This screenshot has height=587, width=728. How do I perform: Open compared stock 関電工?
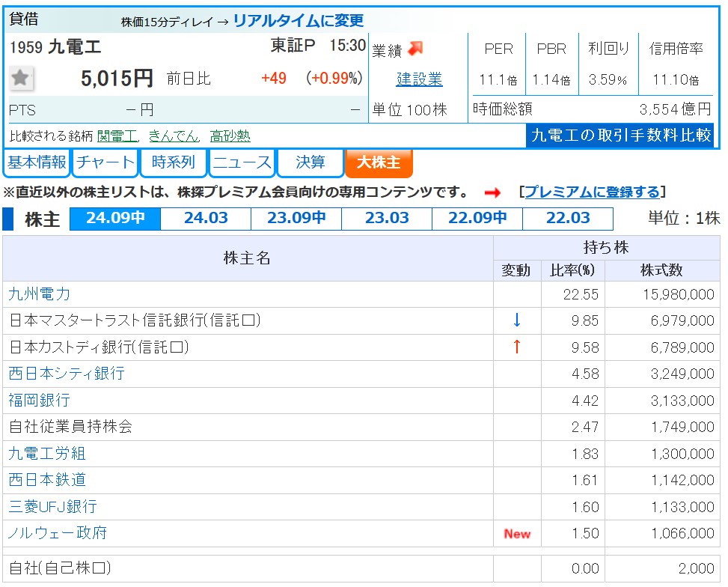[x=117, y=136]
